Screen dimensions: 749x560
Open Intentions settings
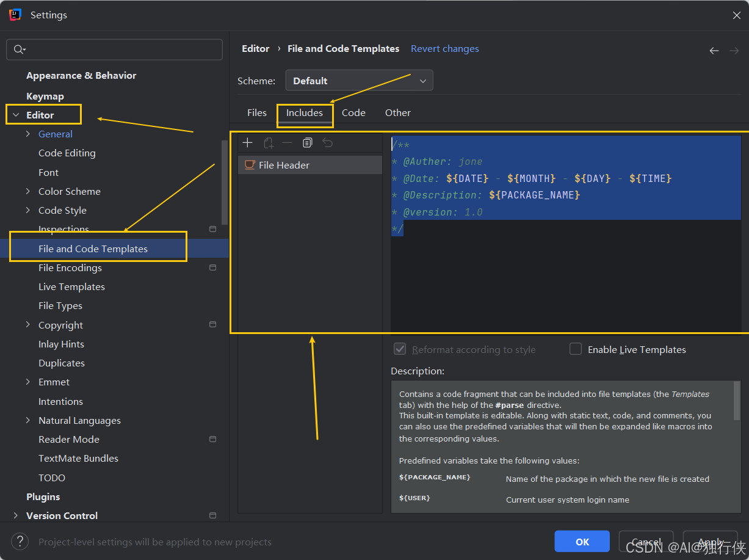click(x=60, y=401)
